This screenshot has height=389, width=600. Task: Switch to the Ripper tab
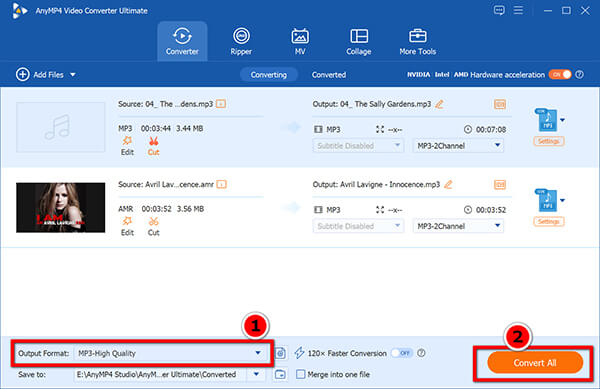point(241,41)
